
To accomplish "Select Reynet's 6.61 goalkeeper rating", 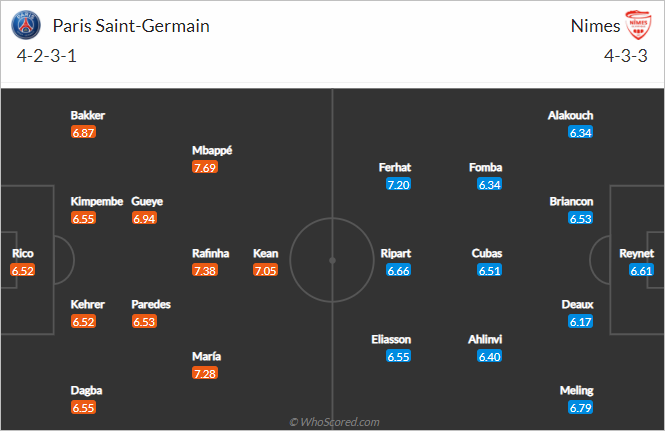I will (641, 270).
